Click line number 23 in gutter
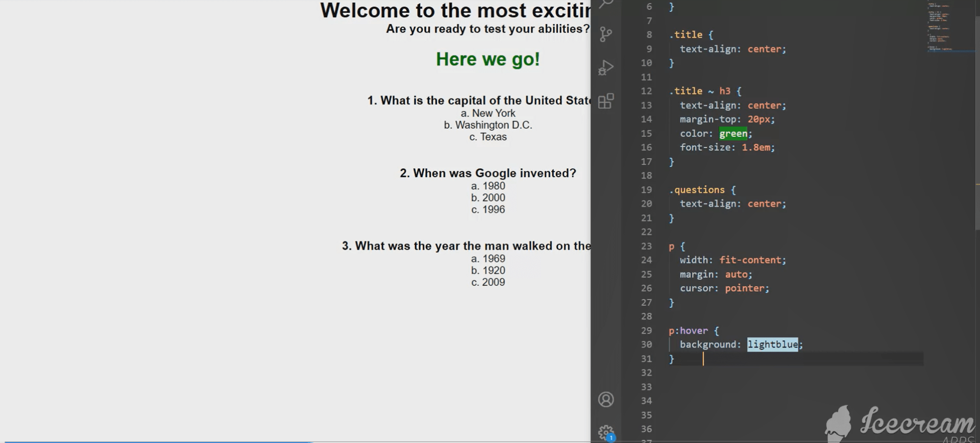The image size is (980, 443). [x=646, y=246]
